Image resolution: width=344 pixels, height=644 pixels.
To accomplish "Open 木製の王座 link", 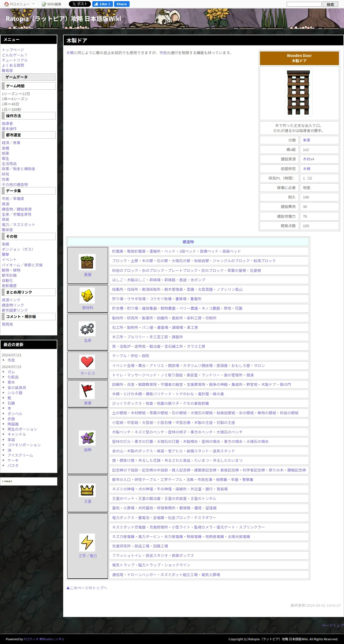I will click(204, 423).
